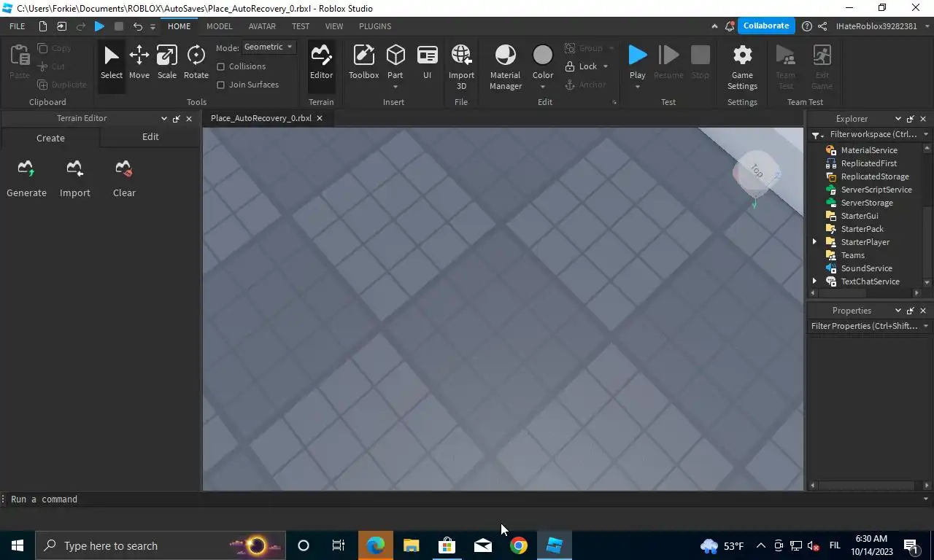Image resolution: width=934 pixels, height=560 pixels.
Task: Click the Top face of view cube
Action: pos(757,172)
